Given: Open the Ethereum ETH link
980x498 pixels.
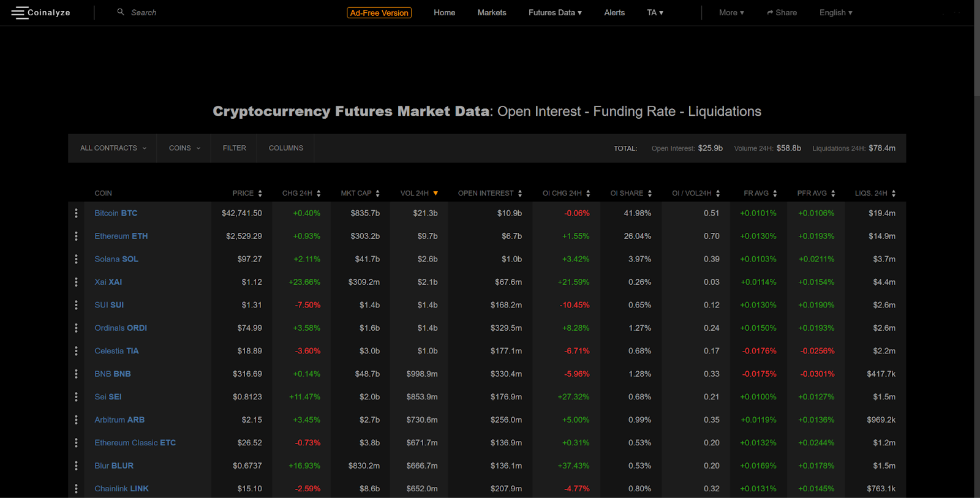Looking at the screenshot, I should click(121, 236).
